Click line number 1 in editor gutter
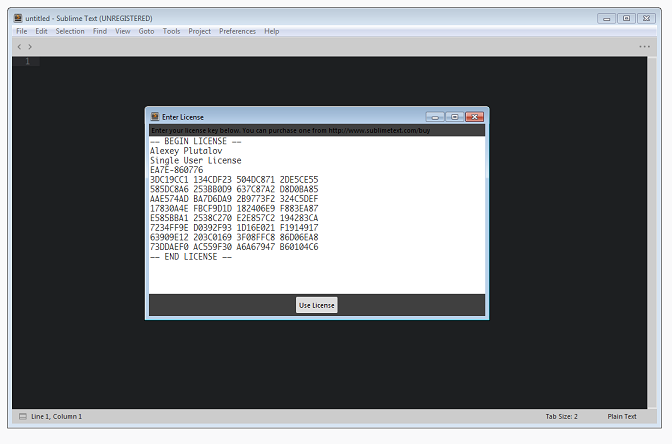The height and width of the screenshot is (444, 672). 27,61
